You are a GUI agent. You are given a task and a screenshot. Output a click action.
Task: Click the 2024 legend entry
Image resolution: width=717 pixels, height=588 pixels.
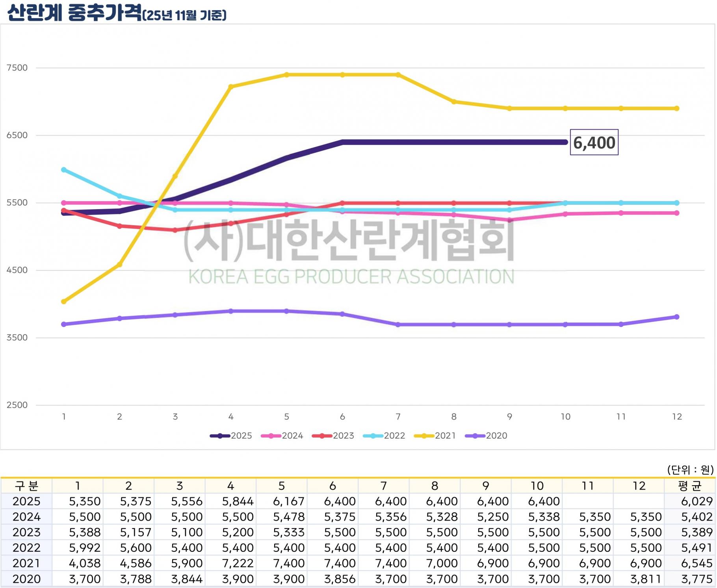coord(282,436)
